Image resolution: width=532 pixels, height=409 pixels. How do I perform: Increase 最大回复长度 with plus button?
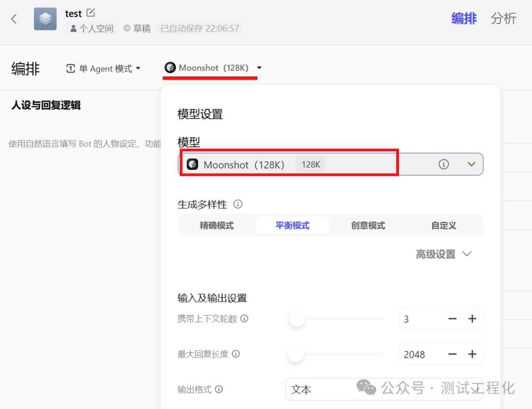tap(472, 354)
